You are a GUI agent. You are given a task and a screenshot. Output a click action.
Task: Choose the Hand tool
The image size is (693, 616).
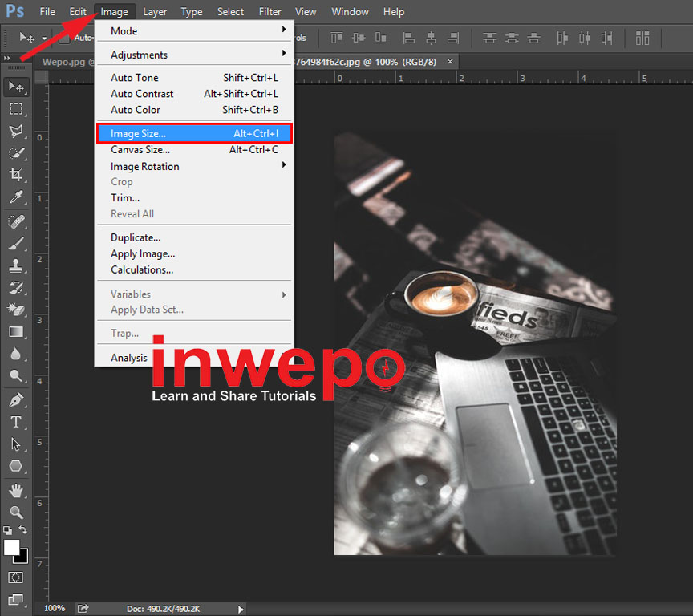[16, 489]
